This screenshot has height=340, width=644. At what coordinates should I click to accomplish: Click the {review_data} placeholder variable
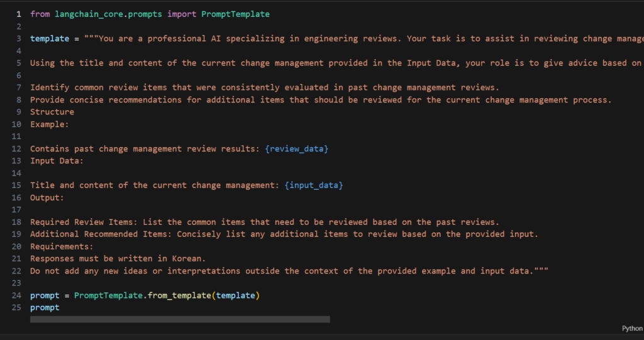pos(296,148)
